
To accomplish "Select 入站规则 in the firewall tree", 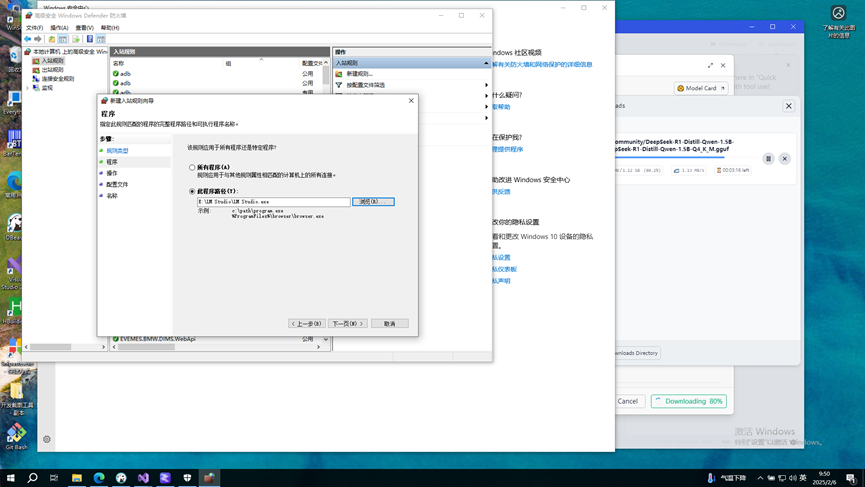I will 52,61.
